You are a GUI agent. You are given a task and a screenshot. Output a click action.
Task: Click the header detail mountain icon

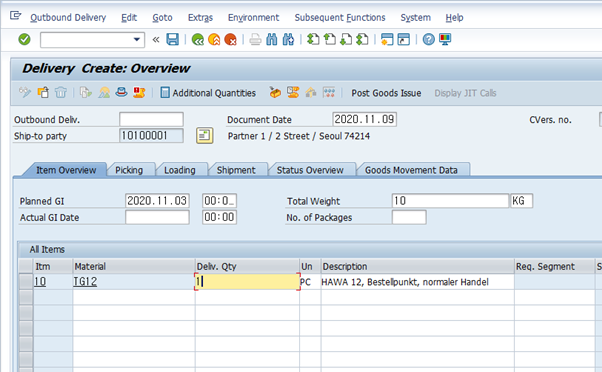click(104, 93)
